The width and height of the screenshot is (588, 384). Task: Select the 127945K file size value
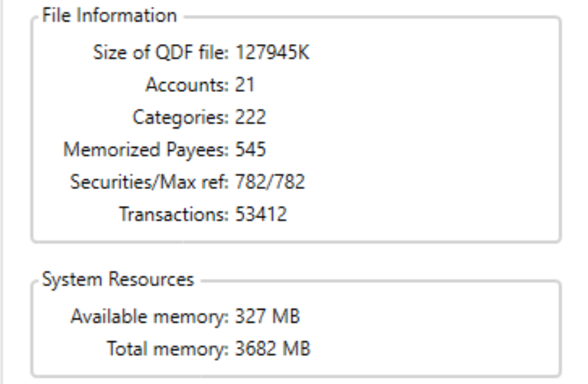tap(272, 52)
